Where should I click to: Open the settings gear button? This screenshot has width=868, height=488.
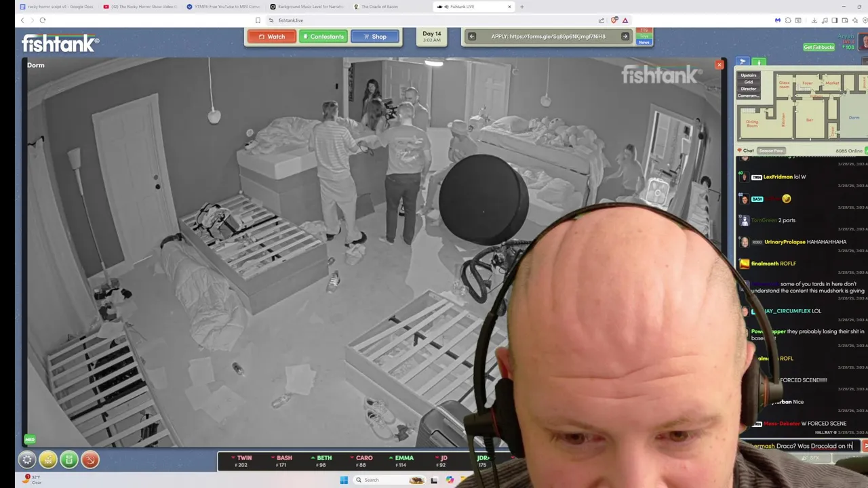27,460
